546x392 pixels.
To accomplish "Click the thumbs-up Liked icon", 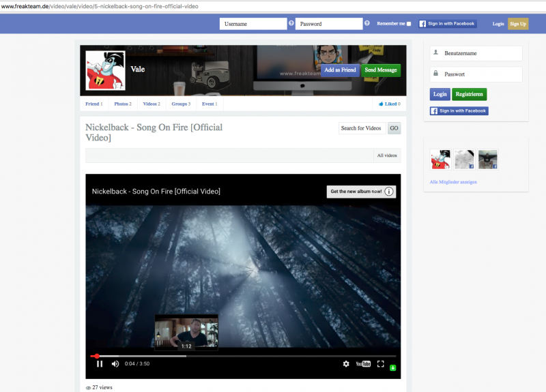I will tap(381, 104).
